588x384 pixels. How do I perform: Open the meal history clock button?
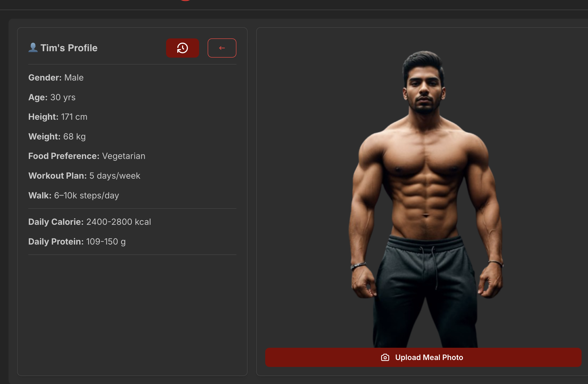tap(183, 48)
